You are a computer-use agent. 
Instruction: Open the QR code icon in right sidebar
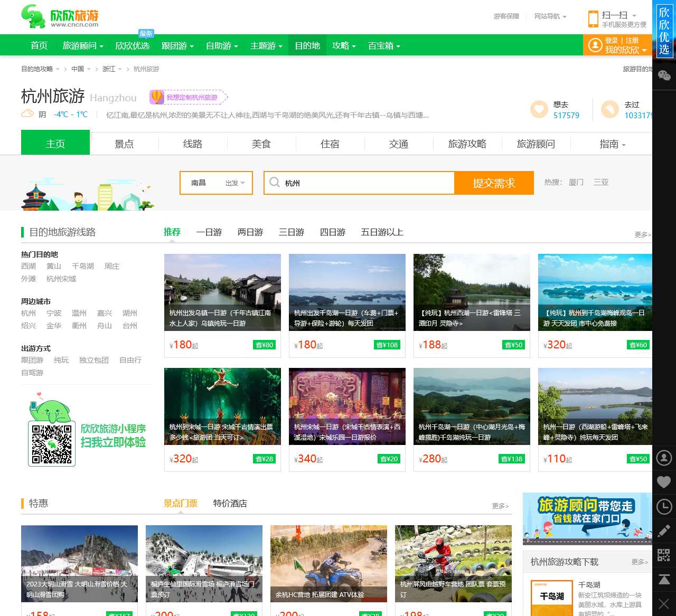point(664,555)
